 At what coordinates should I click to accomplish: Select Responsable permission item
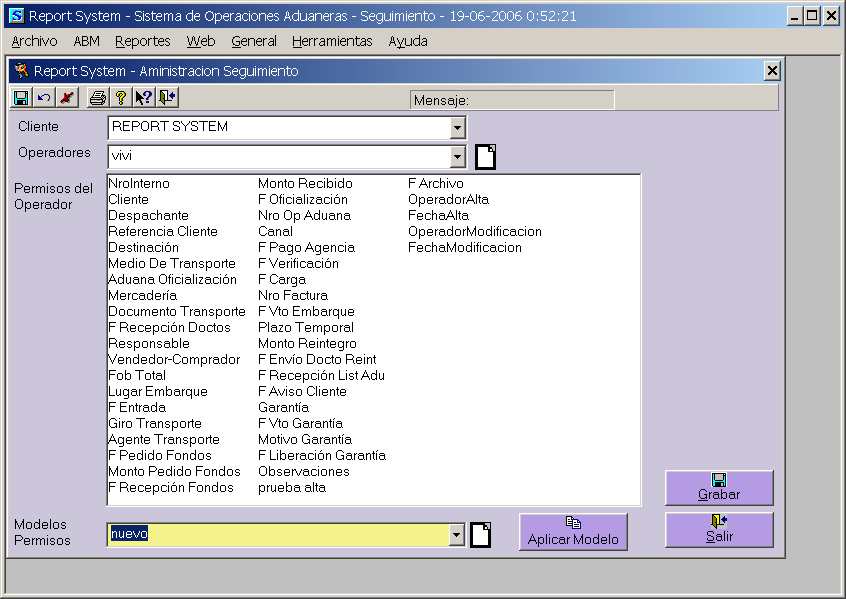(149, 344)
